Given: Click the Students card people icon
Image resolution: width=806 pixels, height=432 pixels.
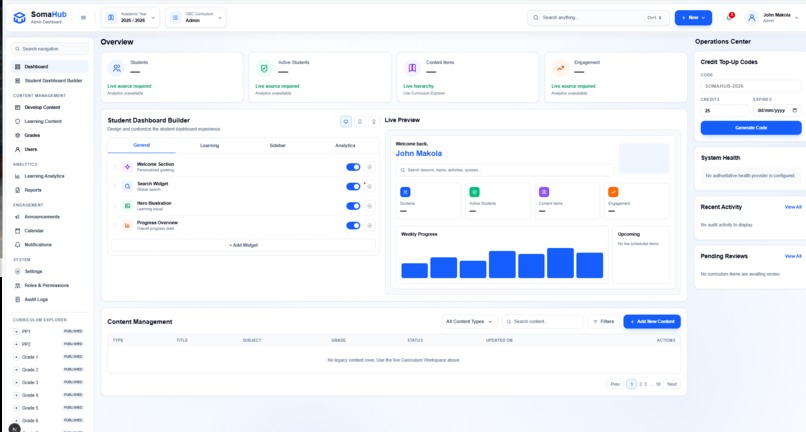Looking at the screenshot, I should [x=117, y=68].
